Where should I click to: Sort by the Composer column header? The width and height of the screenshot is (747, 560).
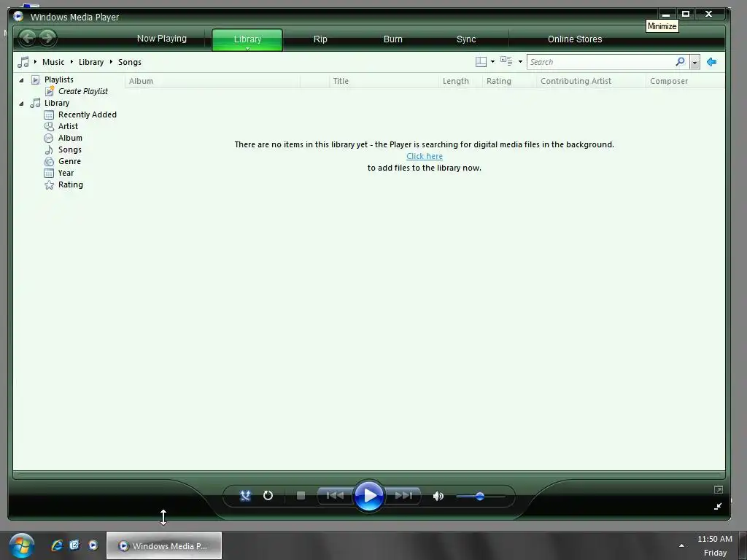point(686,81)
